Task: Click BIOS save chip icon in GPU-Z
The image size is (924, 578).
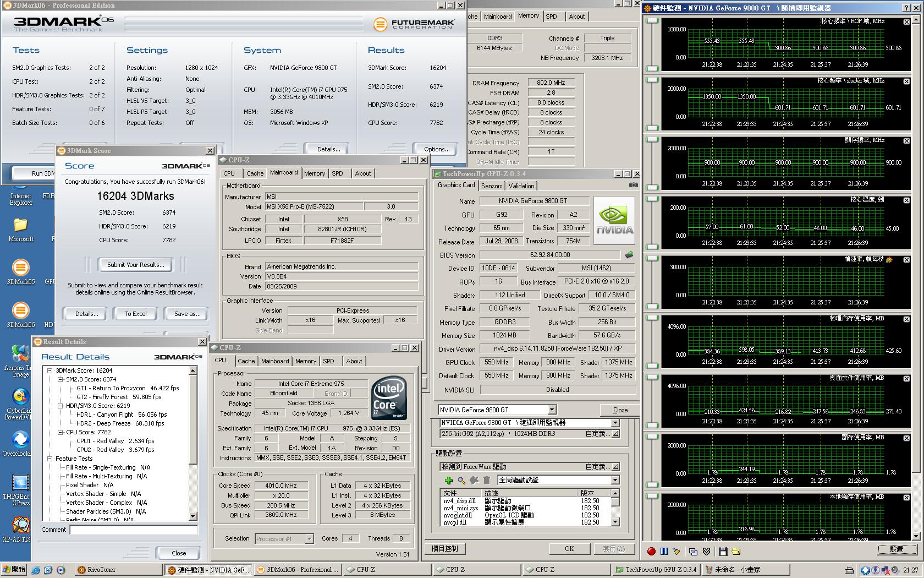Action: [x=629, y=255]
